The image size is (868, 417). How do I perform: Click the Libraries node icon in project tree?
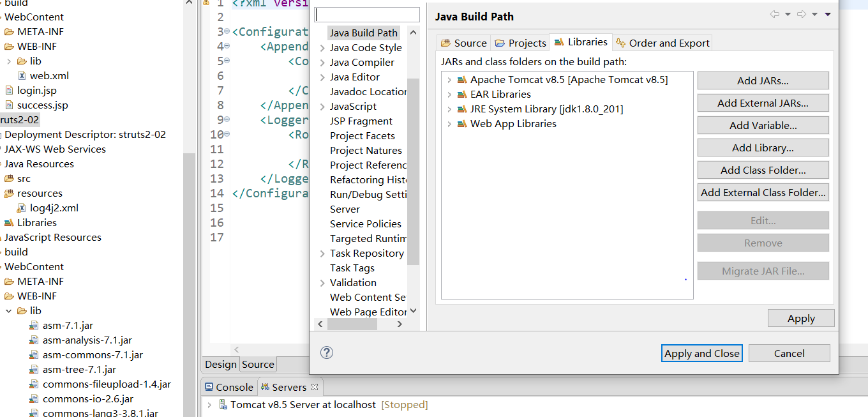[9, 222]
